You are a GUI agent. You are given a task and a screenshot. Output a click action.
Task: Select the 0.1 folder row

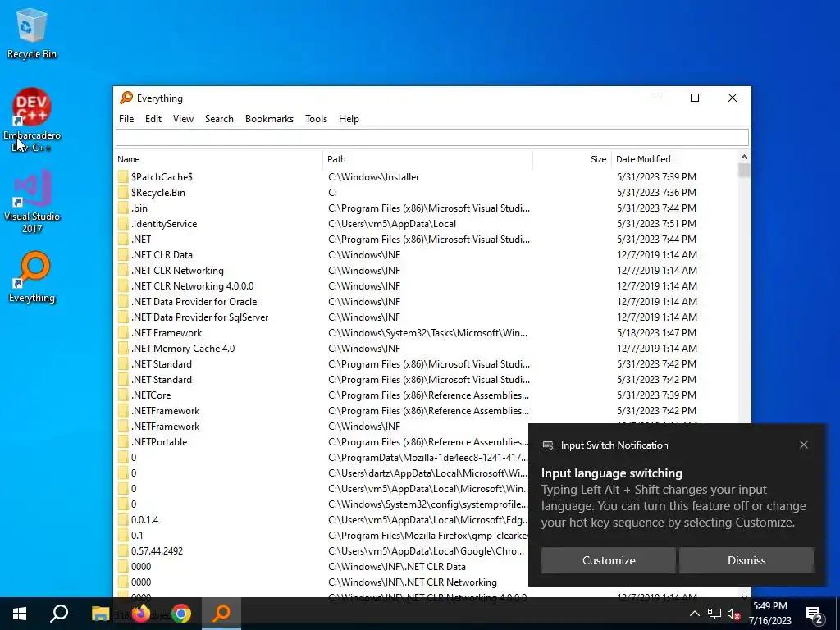click(322, 535)
